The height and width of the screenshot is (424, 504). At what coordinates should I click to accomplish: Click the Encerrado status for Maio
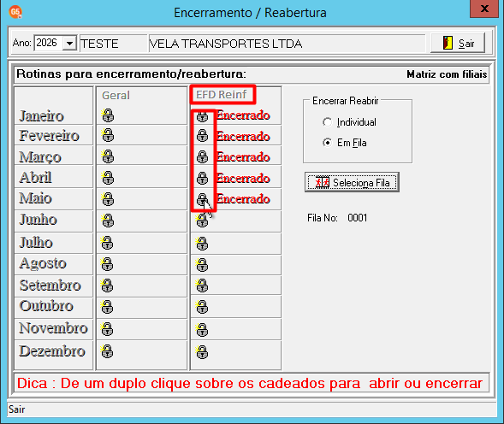243,199
